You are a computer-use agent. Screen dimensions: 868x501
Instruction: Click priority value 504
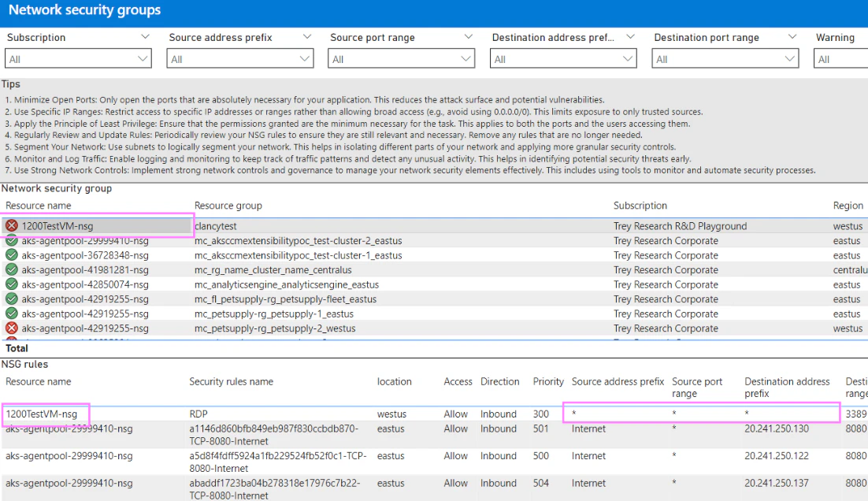click(x=541, y=483)
